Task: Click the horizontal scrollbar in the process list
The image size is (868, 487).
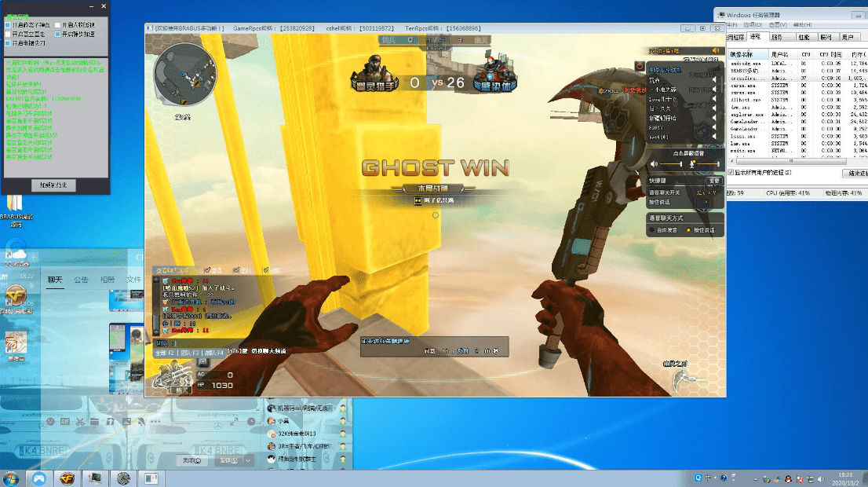Action: 792,161
